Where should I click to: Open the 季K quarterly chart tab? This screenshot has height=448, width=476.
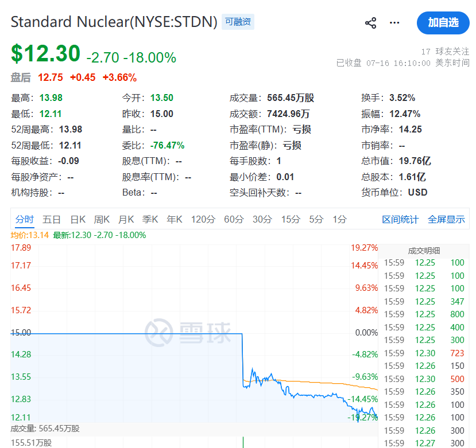(x=150, y=219)
